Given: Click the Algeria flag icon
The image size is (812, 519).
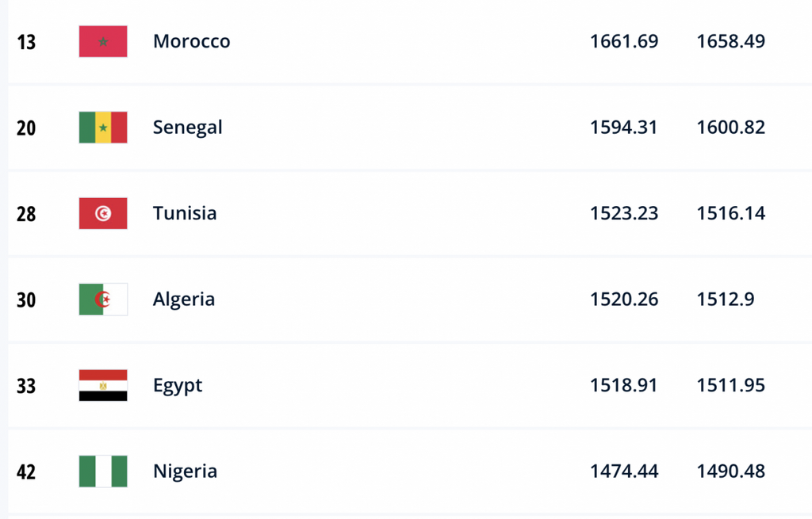Looking at the screenshot, I should click(x=103, y=299).
